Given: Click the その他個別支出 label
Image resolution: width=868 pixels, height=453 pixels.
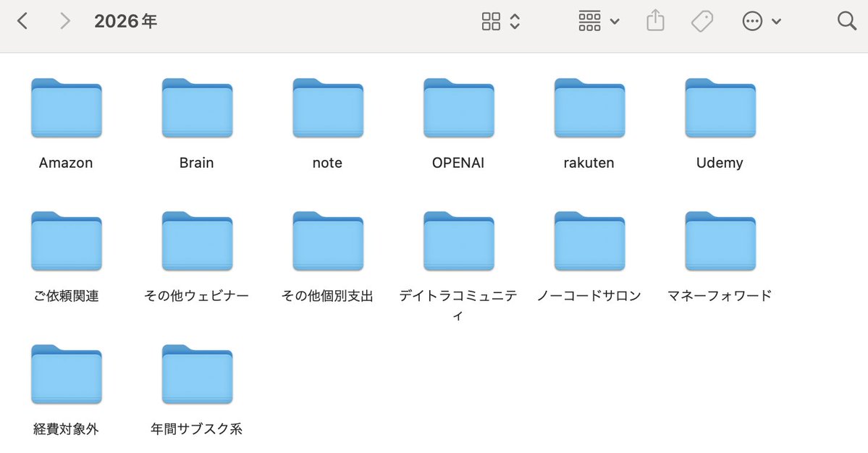Looking at the screenshot, I should (x=327, y=296).
